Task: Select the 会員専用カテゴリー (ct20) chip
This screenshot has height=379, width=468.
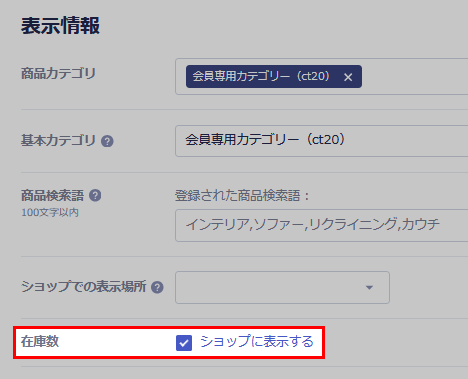Action: 261,77
